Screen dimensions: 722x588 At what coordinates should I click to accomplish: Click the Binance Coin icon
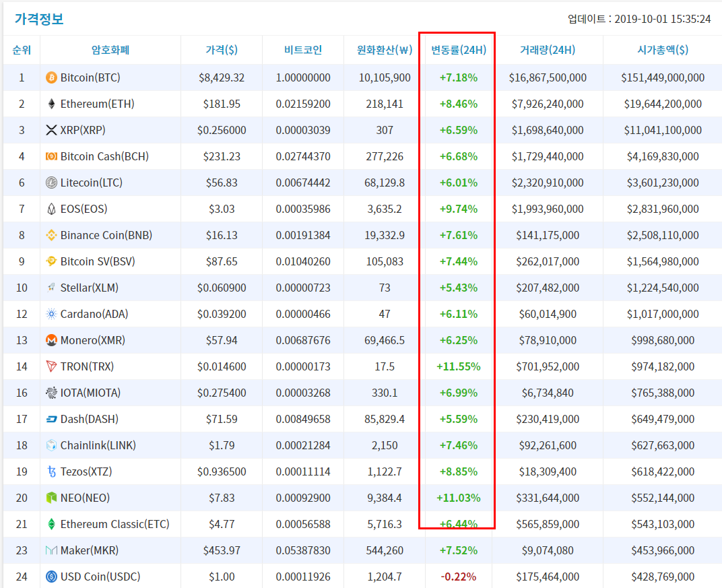coord(51,235)
